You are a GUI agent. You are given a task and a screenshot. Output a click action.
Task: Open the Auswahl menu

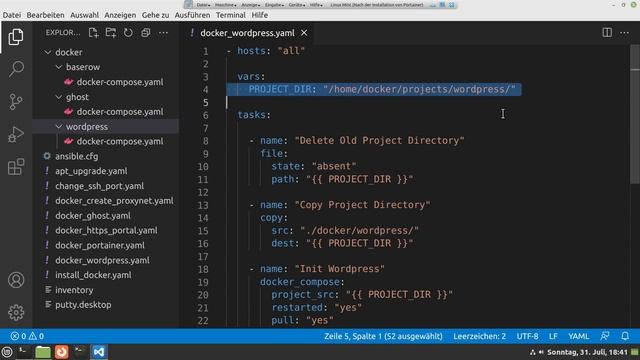tap(84, 15)
